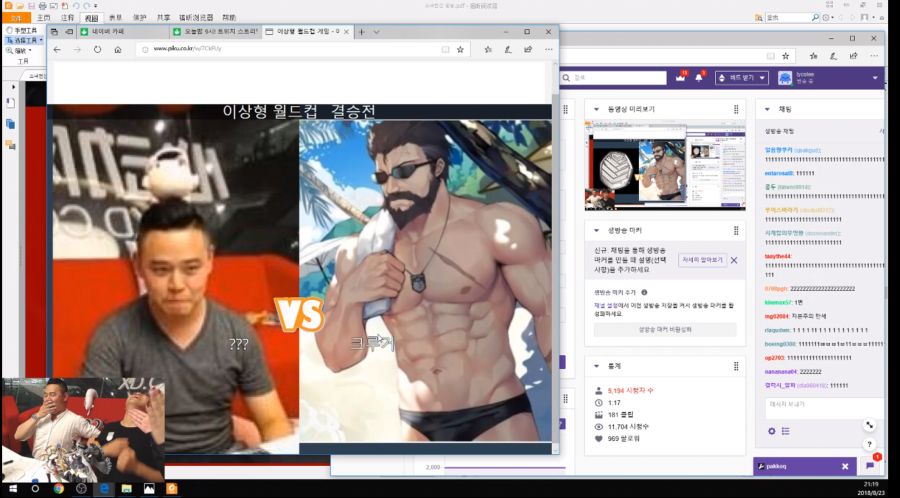
Task: Open the 共享 ribbon tab in PDF reader
Action: click(164, 18)
